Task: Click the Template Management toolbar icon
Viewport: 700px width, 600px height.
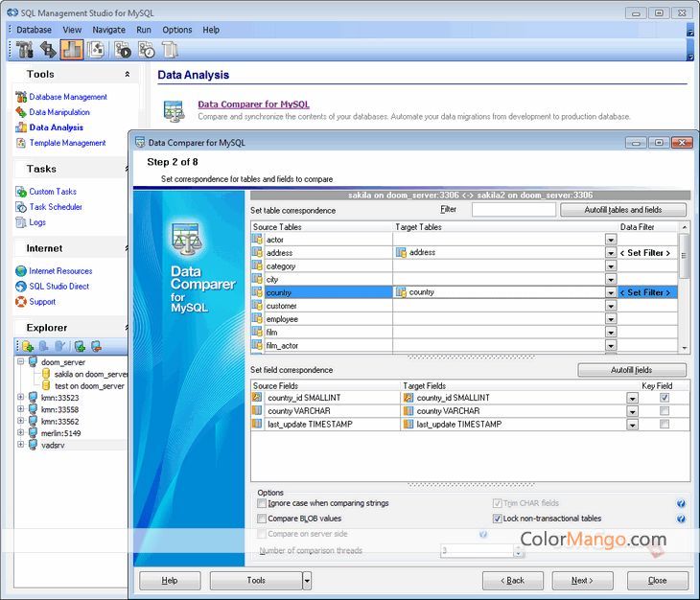Action: 96,50
